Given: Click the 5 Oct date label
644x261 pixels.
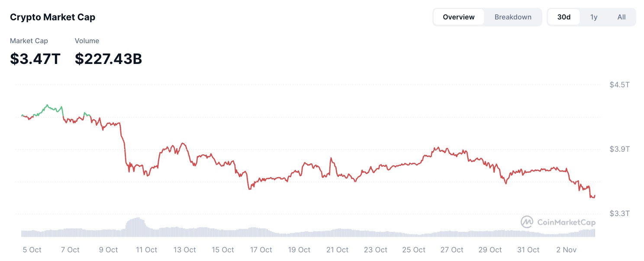Looking at the screenshot, I should [32, 250].
